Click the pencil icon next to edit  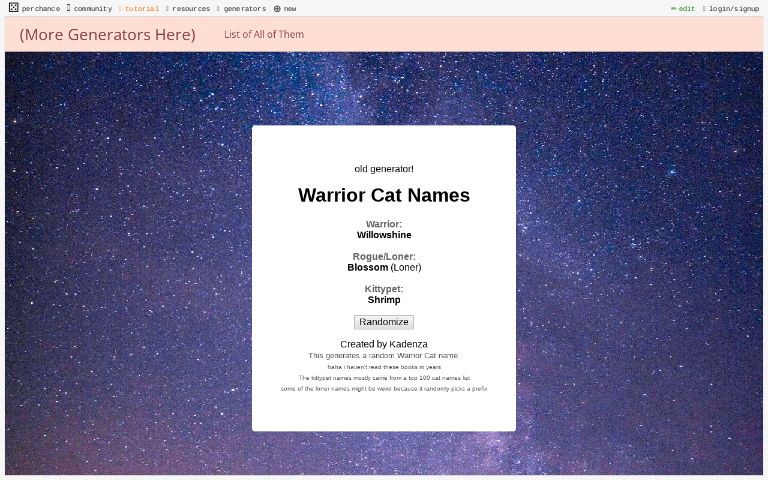coord(673,8)
